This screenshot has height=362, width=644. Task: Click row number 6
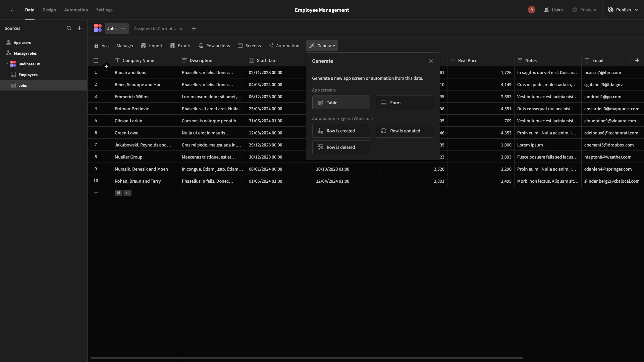(x=96, y=133)
